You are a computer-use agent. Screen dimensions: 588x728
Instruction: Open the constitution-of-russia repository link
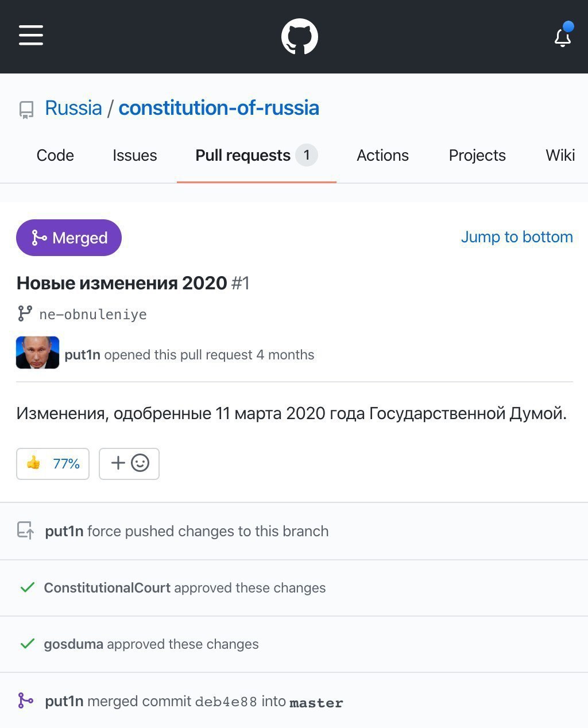(219, 108)
